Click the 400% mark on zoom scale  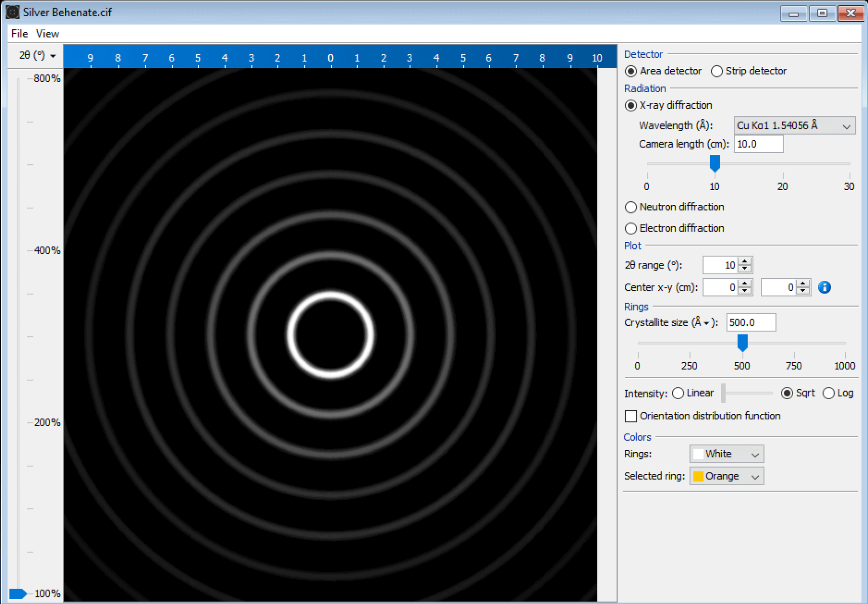(x=47, y=250)
